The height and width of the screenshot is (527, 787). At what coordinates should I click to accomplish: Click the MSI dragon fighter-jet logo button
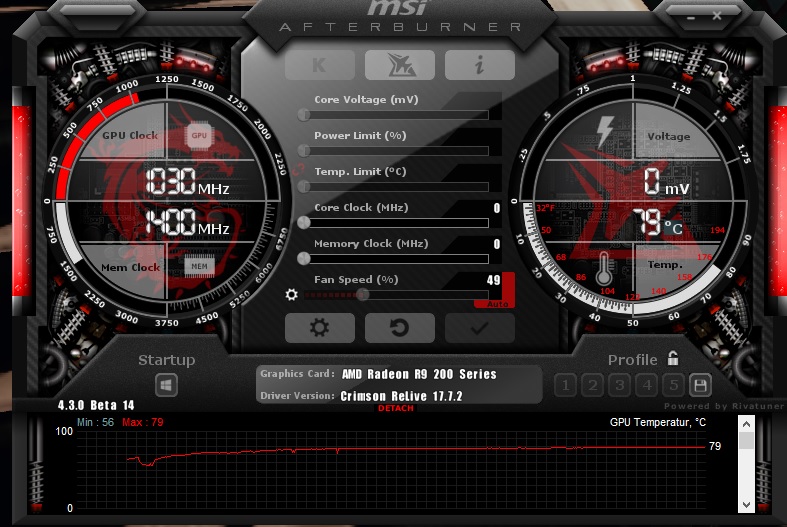[400, 65]
